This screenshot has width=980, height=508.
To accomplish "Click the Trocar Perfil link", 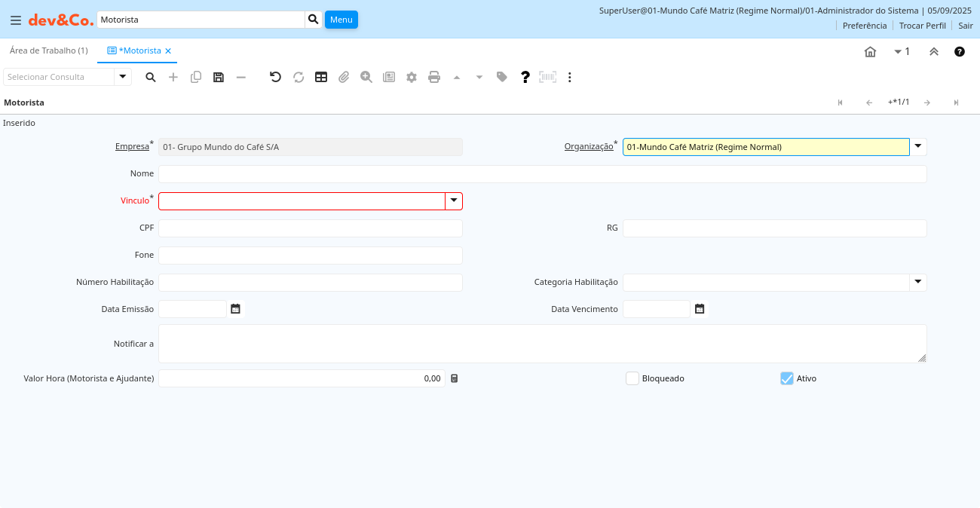I will point(922,26).
